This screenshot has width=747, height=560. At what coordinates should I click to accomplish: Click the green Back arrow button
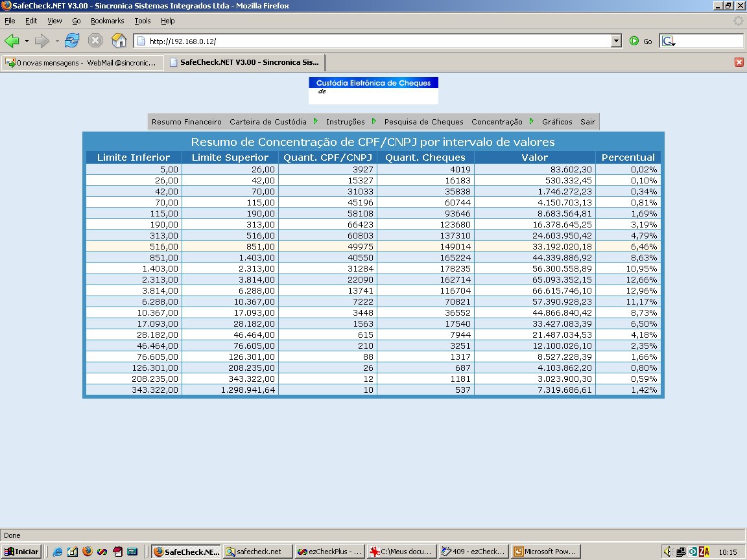pos(12,41)
